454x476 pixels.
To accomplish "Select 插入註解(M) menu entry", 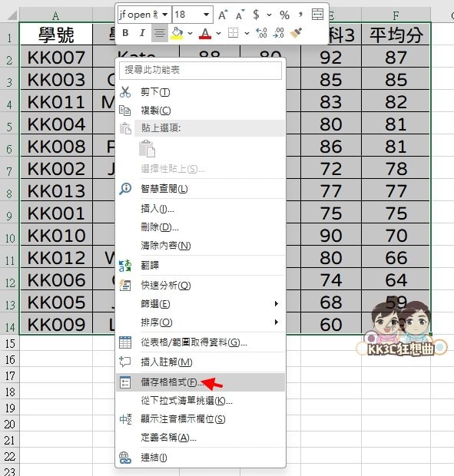I will pos(200,362).
